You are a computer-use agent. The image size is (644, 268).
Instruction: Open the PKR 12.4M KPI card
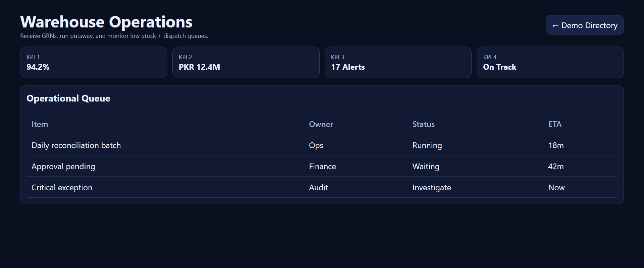coord(246,62)
